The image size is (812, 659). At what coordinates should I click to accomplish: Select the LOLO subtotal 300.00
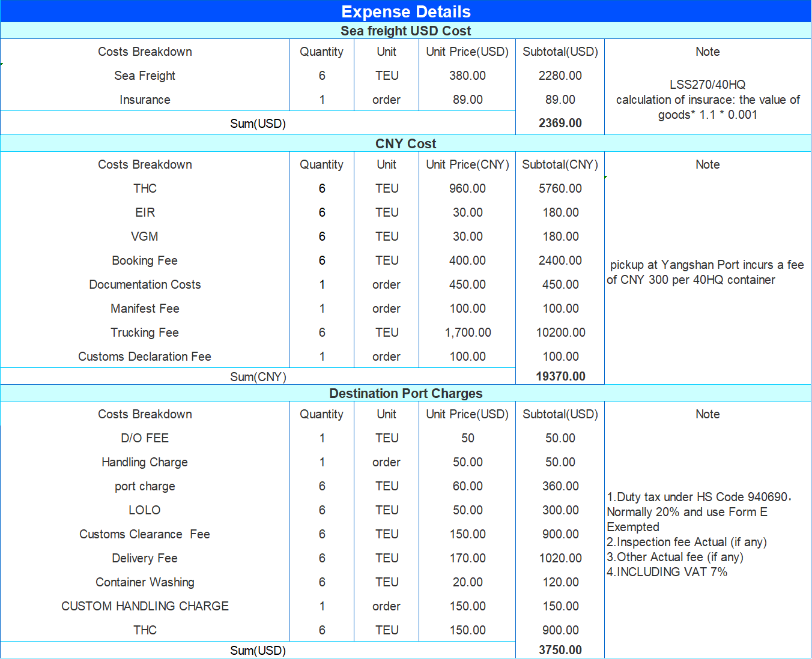point(560,510)
